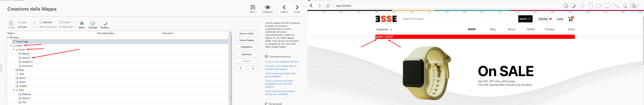The width and height of the screenshot is (644, 105).
Task: Go to browser preview home page
Action: (327, 6)
